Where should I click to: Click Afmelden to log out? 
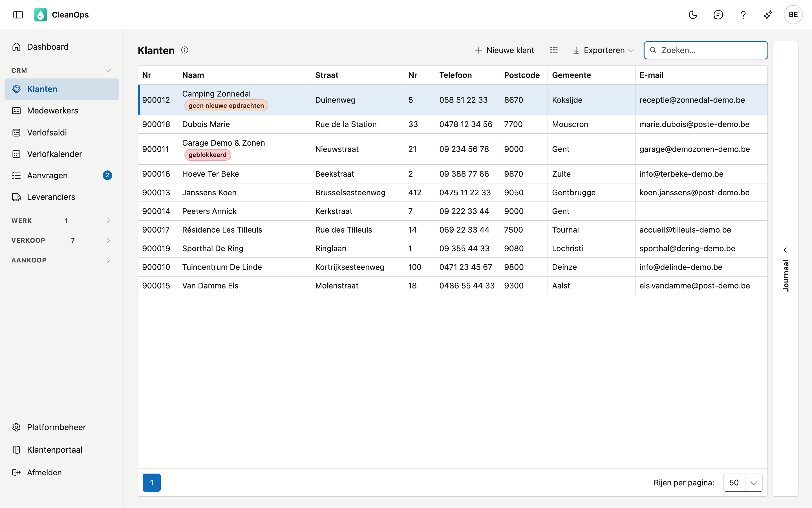click(62, 472)
